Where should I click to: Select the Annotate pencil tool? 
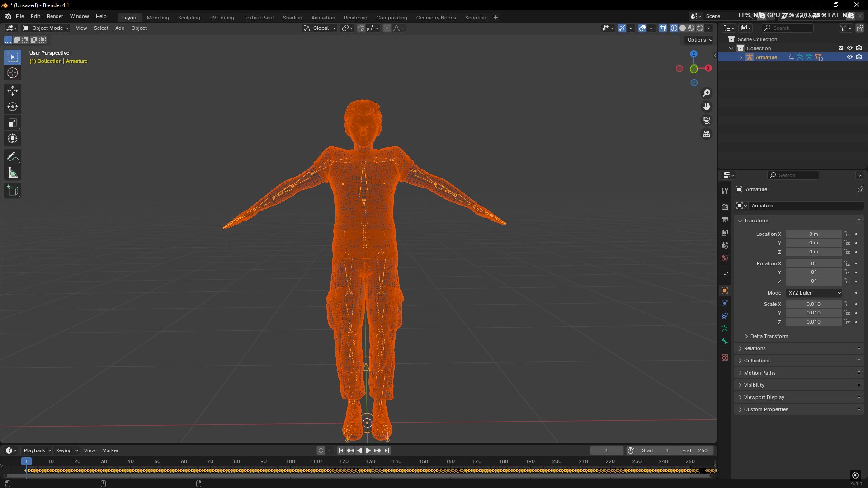coord(13,157)
